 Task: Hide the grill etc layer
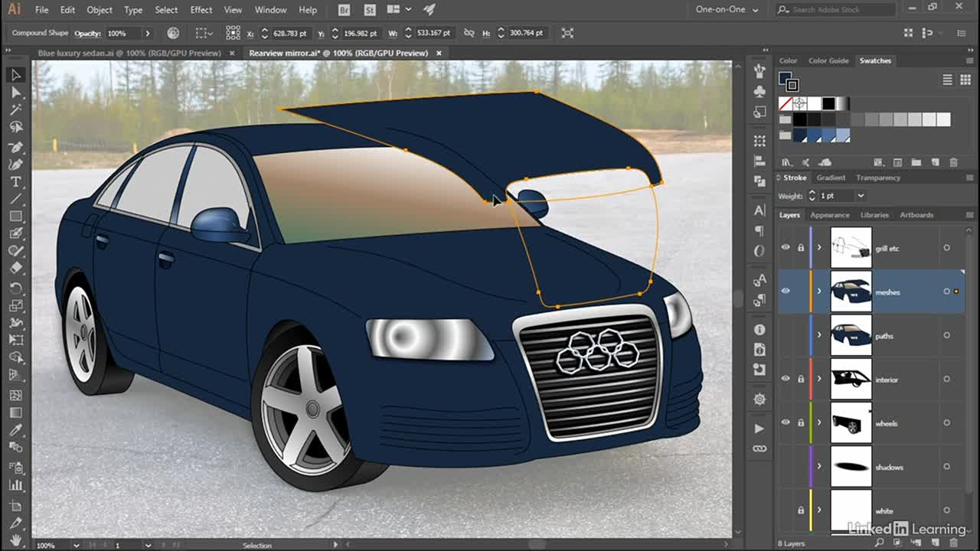786,247
